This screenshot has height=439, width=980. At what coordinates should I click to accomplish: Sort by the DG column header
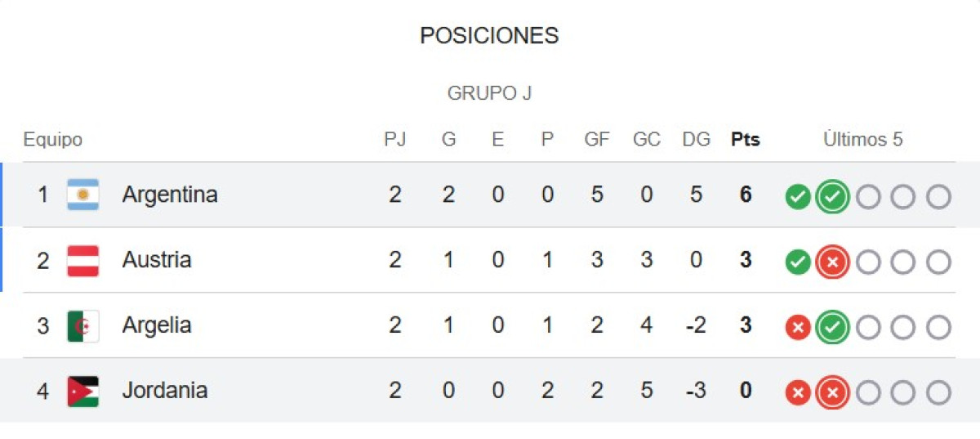click(x=697, y=140)
